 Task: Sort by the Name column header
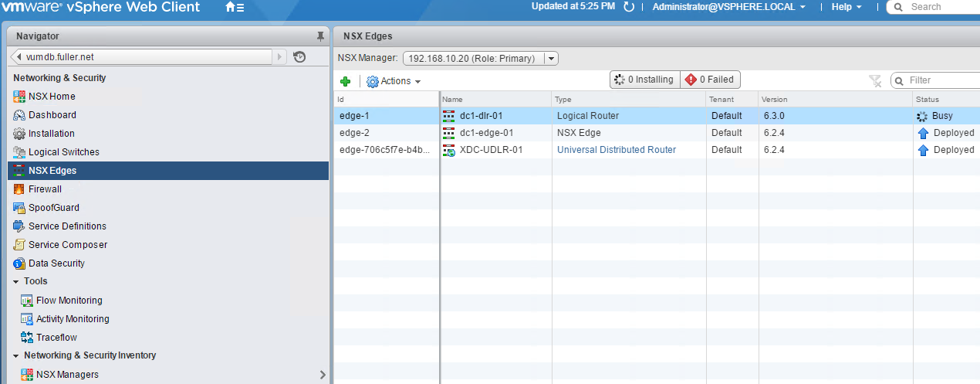tap(496, 100)
